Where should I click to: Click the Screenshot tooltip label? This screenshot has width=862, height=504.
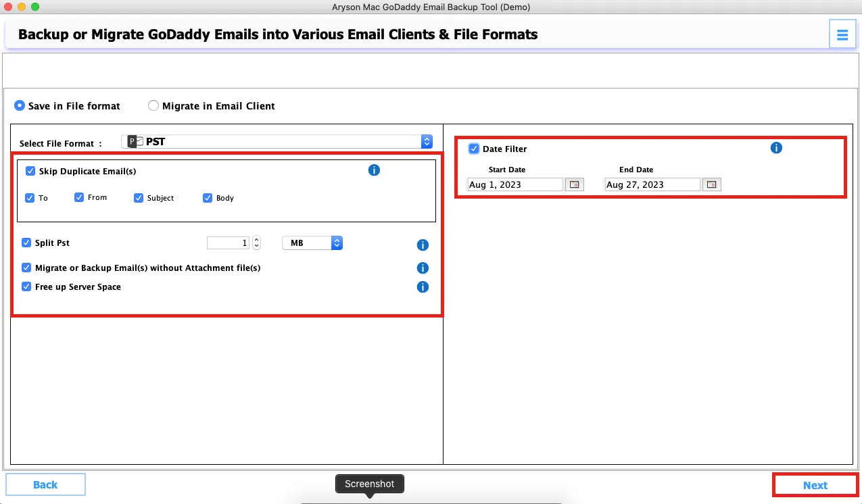point(369,484)
